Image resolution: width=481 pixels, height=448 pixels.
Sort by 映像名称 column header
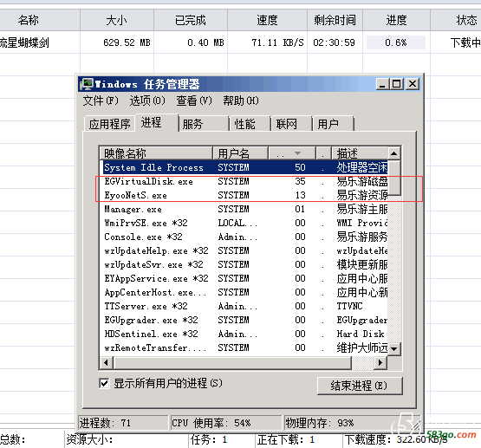tap(156, 153)
